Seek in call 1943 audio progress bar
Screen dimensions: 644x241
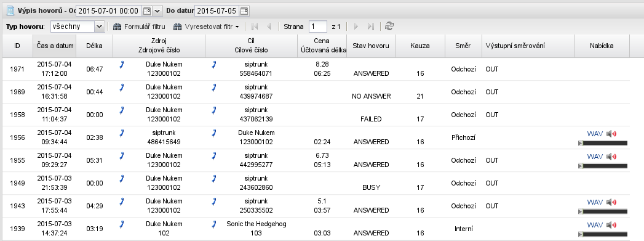pos(605,211)
